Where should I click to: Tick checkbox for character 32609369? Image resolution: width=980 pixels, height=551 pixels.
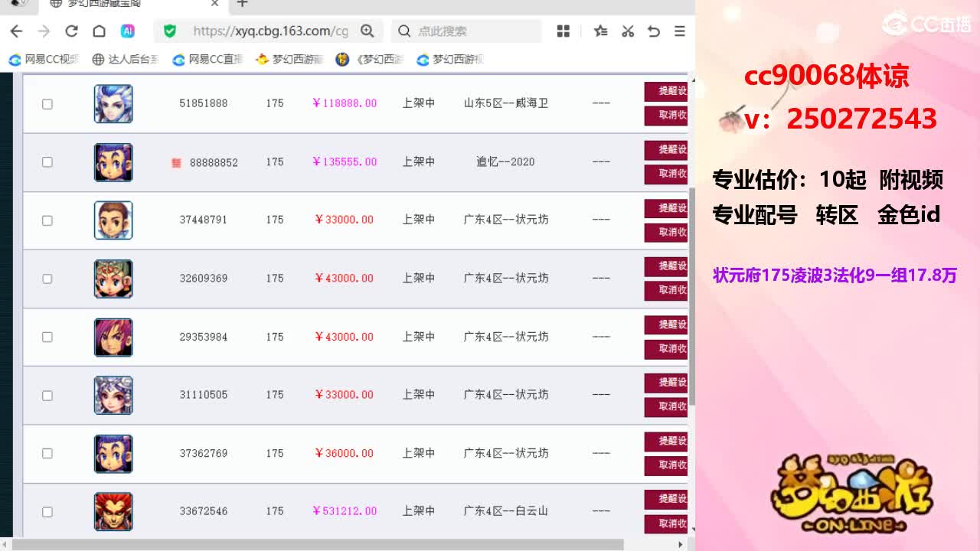tap(47, 279)
